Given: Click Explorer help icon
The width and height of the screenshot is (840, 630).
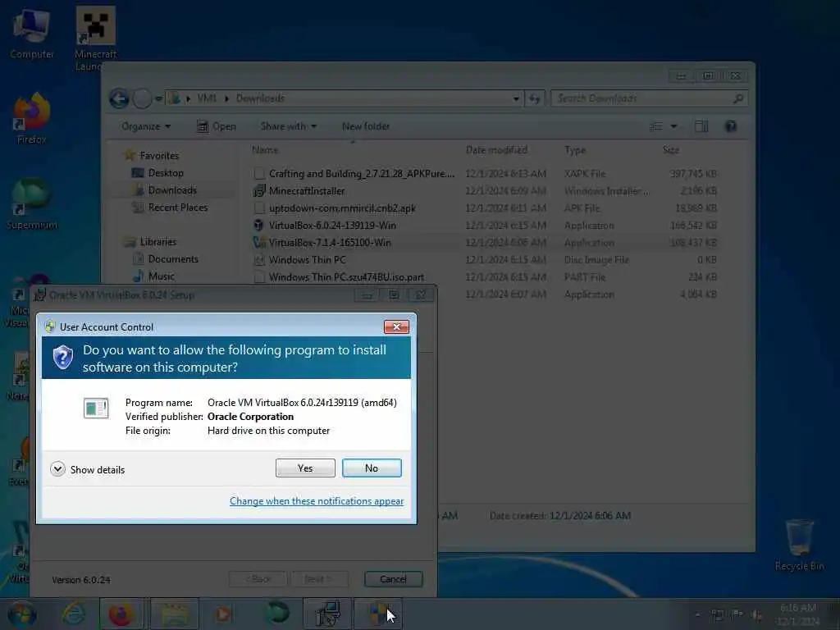Looking at the screenshot, I should 731,126.
